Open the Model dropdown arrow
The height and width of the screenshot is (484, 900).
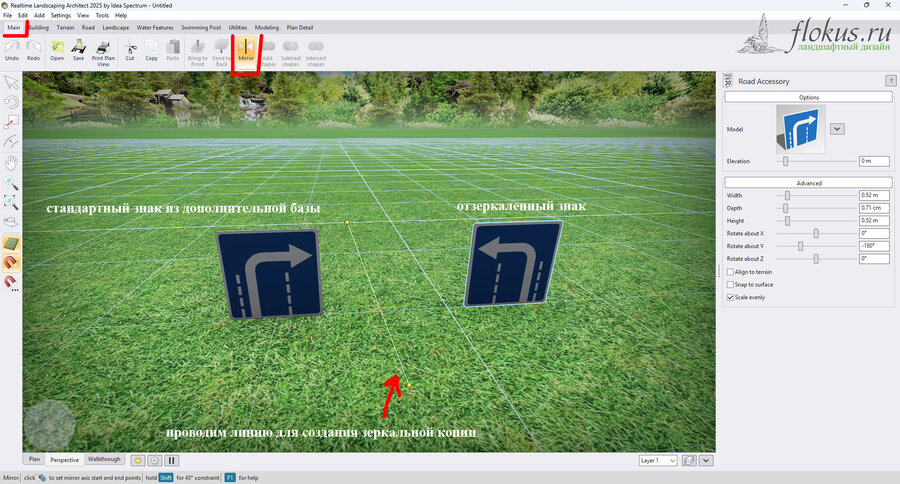(837, 129)
